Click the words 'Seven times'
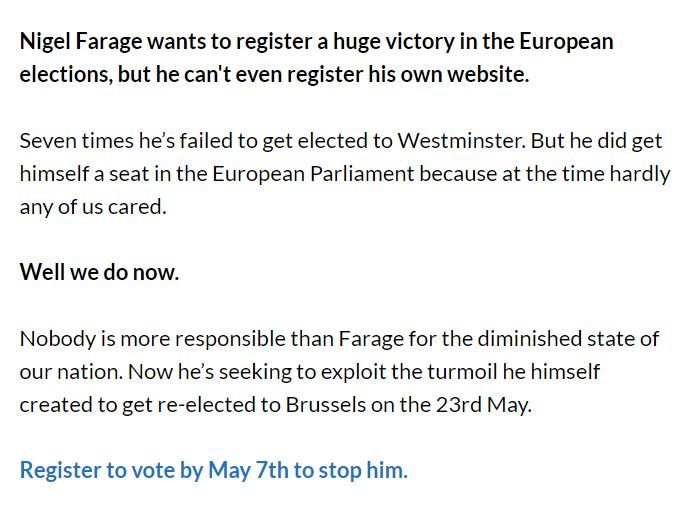Screen dimensions: 695x514 tap(77, 141)
